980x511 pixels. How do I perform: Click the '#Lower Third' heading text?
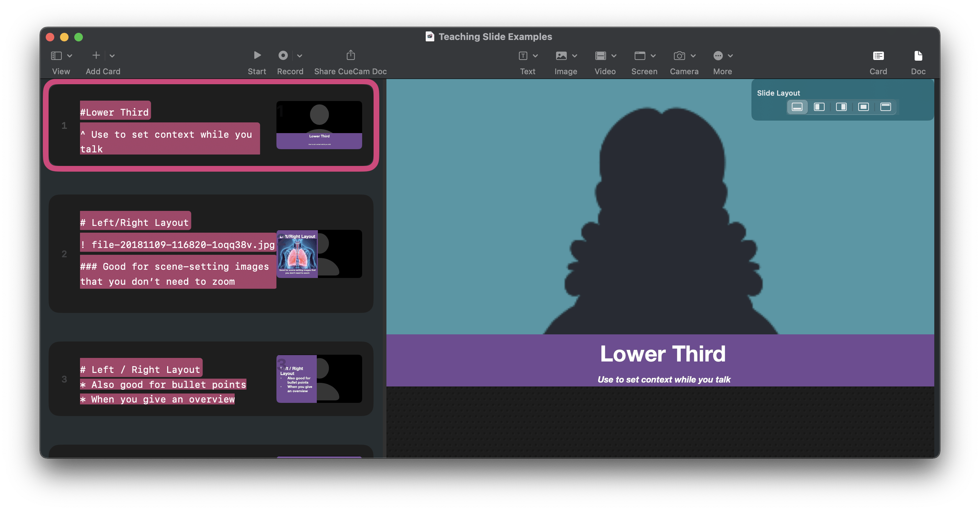(115, 112)
